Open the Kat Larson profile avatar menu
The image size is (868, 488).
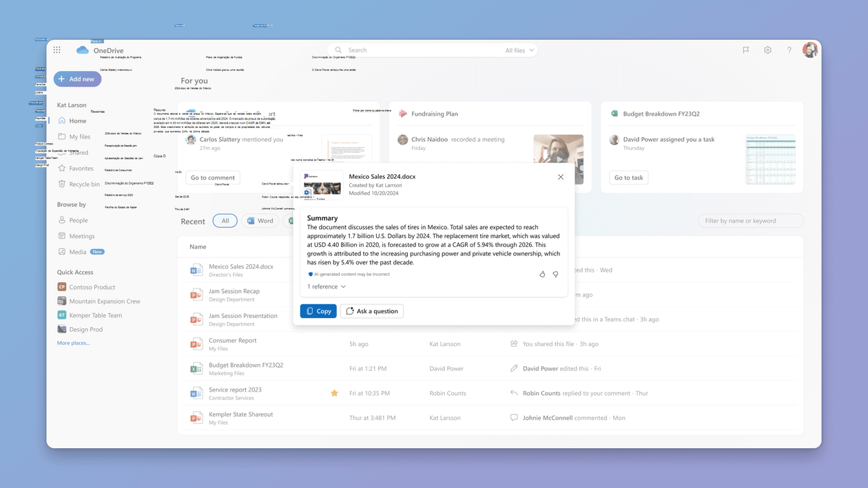(x=810, y=50)
